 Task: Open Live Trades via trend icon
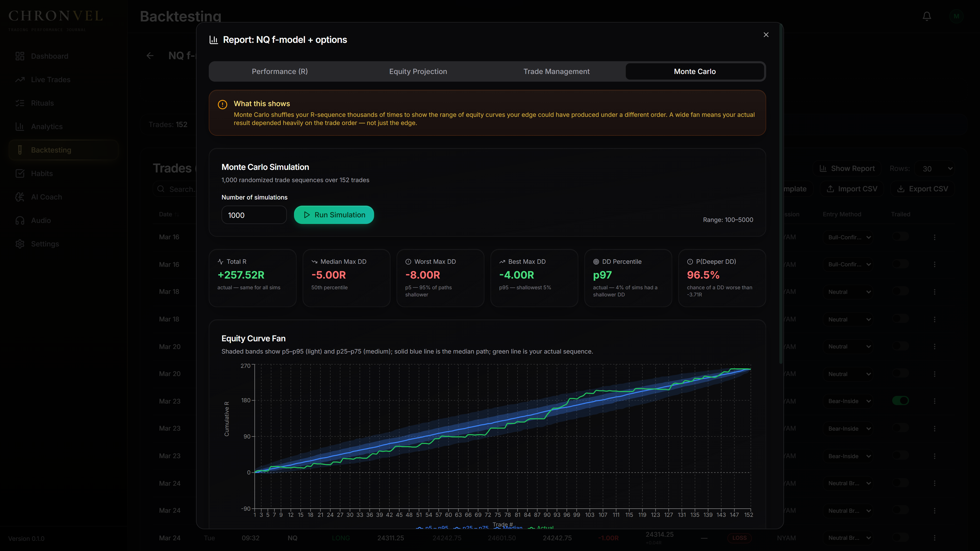pos(20,80)
